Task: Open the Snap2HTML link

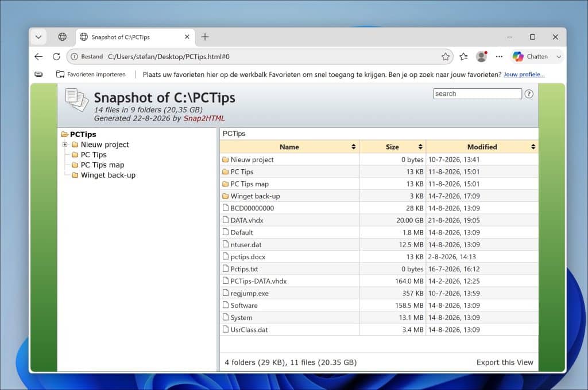Action: [204, 118]
